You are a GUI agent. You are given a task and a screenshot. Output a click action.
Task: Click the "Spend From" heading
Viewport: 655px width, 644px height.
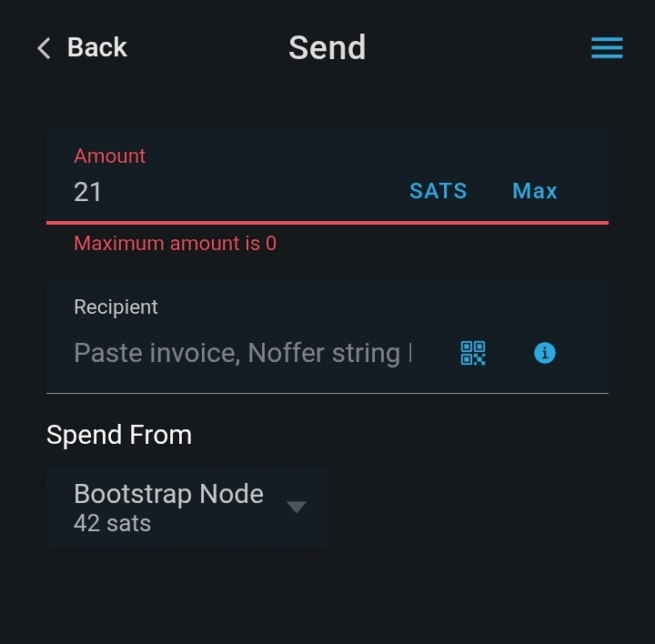click(x=119, y=435)
